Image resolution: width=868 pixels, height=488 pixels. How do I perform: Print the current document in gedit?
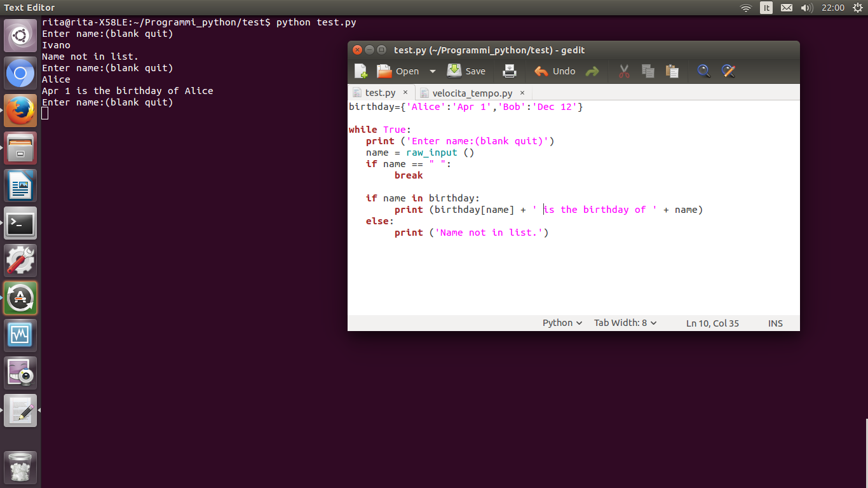(510, 71)
